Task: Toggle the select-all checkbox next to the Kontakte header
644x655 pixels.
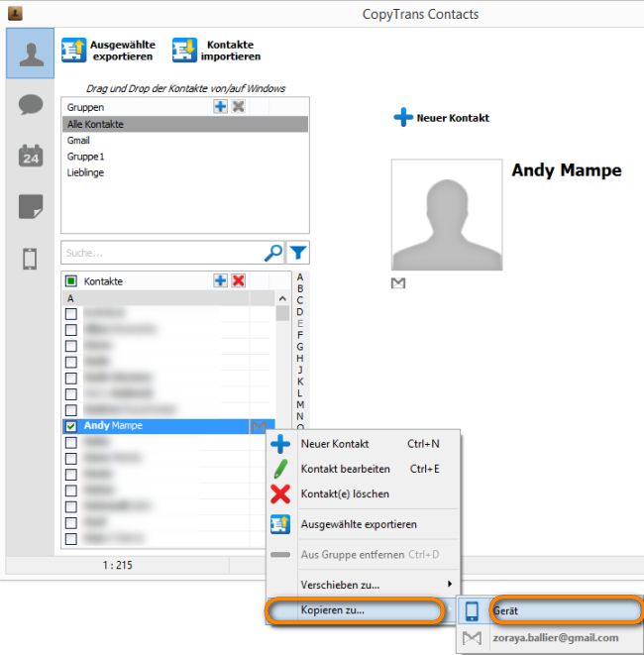Action: coord(71,281)
